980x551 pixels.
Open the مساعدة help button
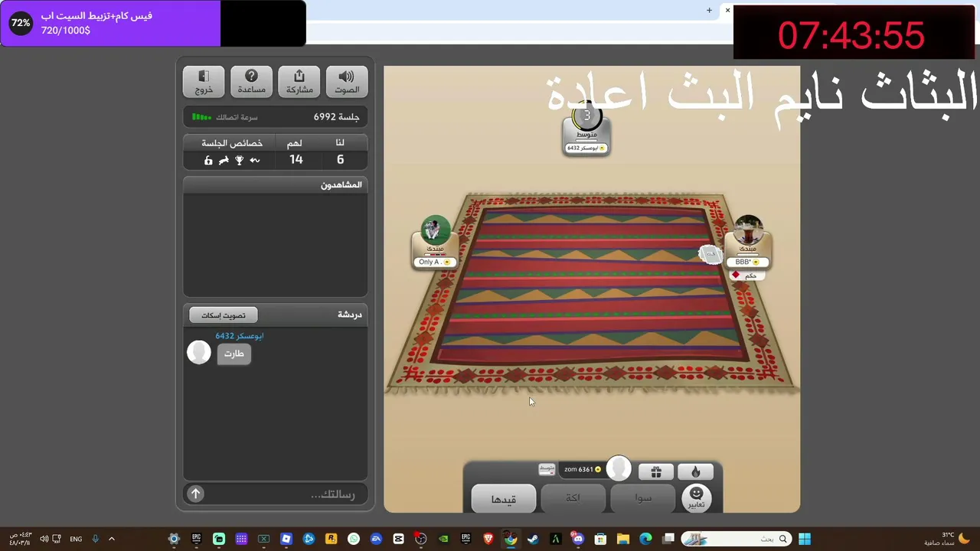(x=251, y=82)
